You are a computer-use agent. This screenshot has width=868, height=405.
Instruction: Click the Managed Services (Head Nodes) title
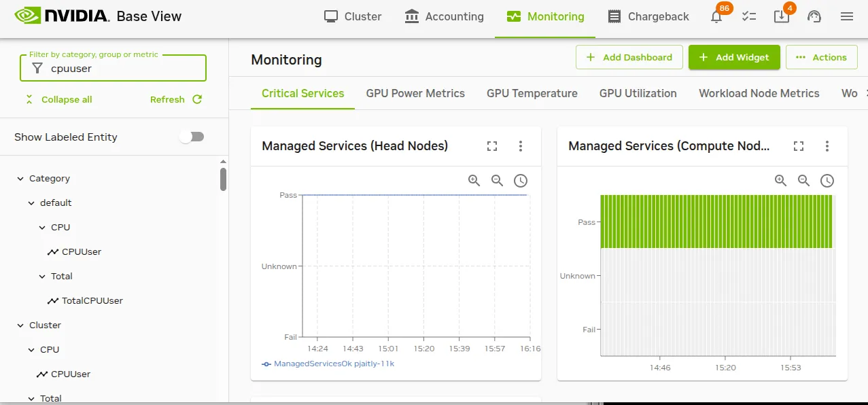tap(355, 146)
